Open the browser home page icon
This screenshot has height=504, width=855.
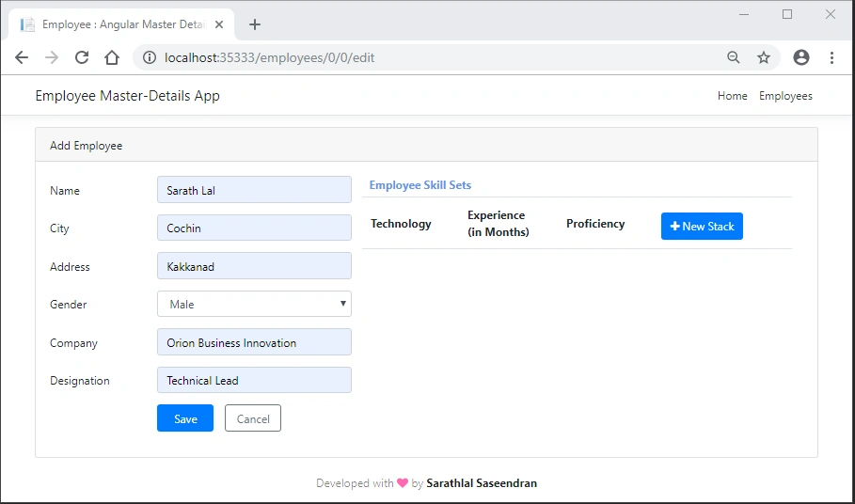click(x=112, y=57)
